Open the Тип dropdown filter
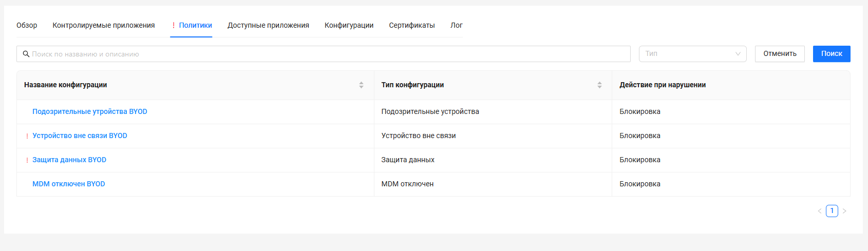 pos(692,54)
